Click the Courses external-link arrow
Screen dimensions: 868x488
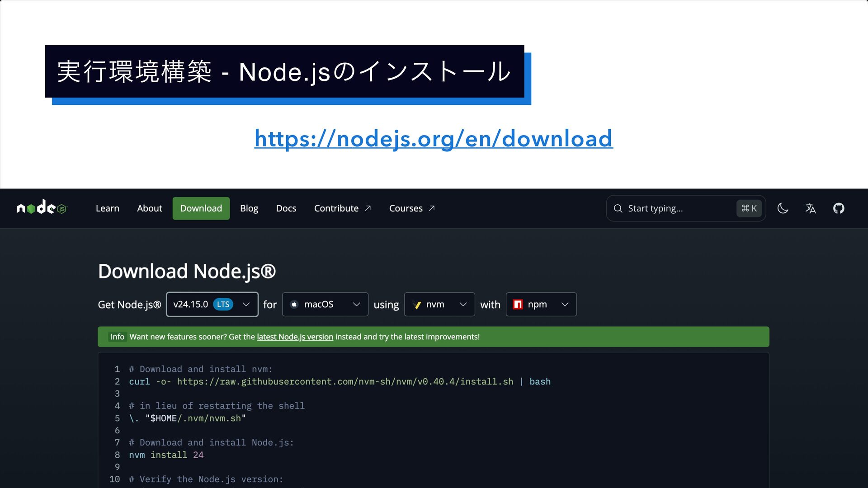432,208
